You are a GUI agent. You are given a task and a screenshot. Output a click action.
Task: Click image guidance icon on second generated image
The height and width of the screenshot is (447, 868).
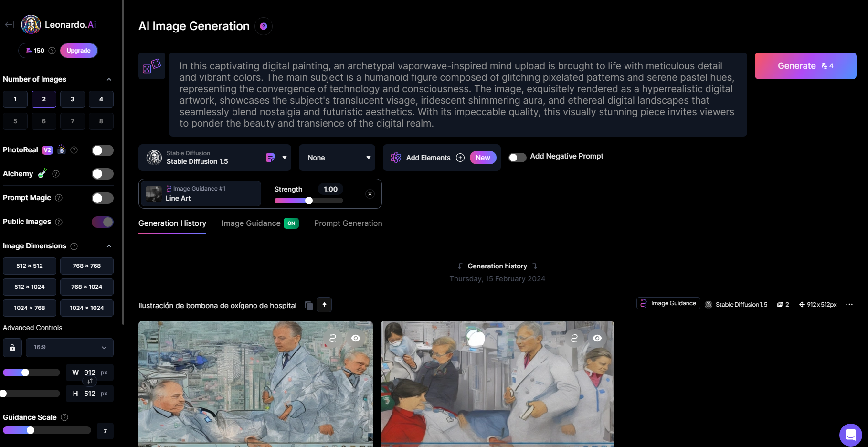coord(574,338)
